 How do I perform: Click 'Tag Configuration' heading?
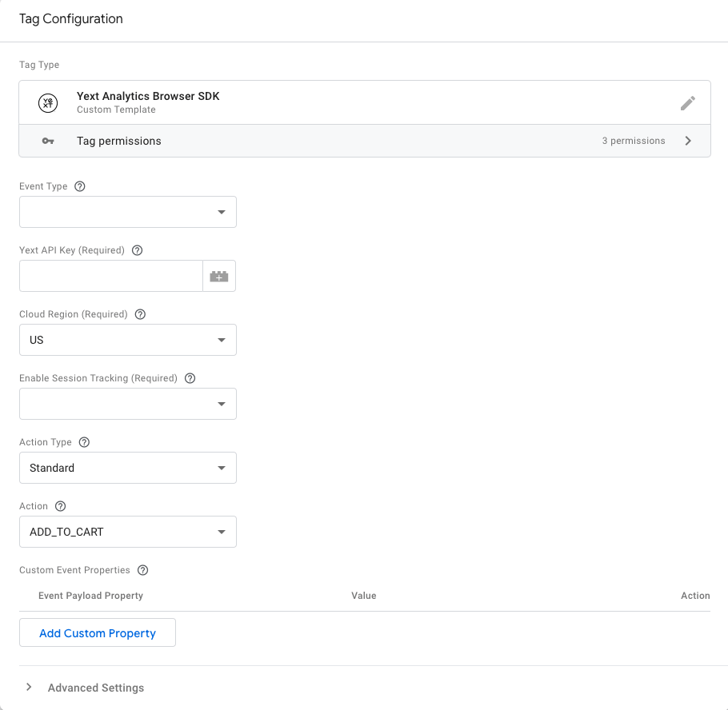click(71, 19)
